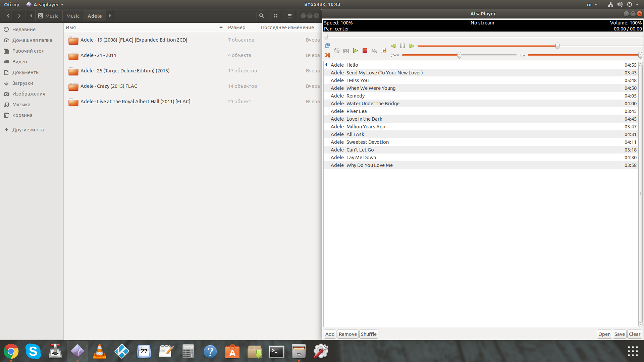Click the right path bar scroll arrow

click(x=110, y=16)
